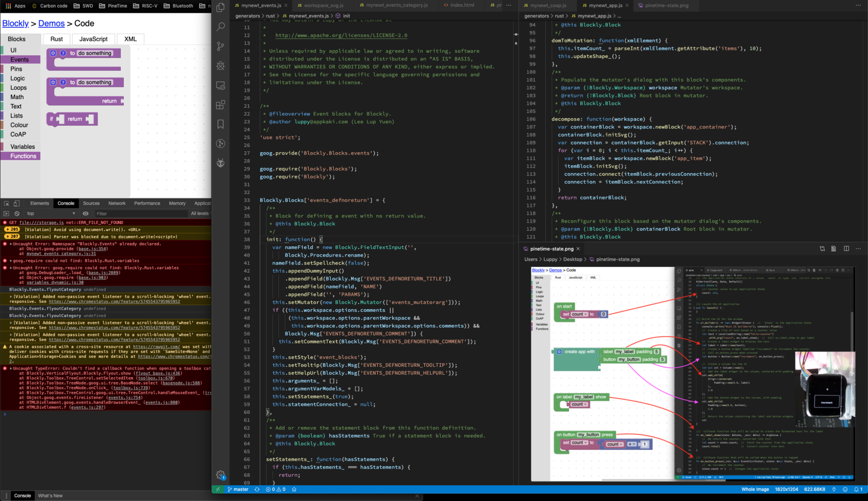Split the image preview editor right
The height and width of the screenshot is (501, 868).
tap(846, 249)
